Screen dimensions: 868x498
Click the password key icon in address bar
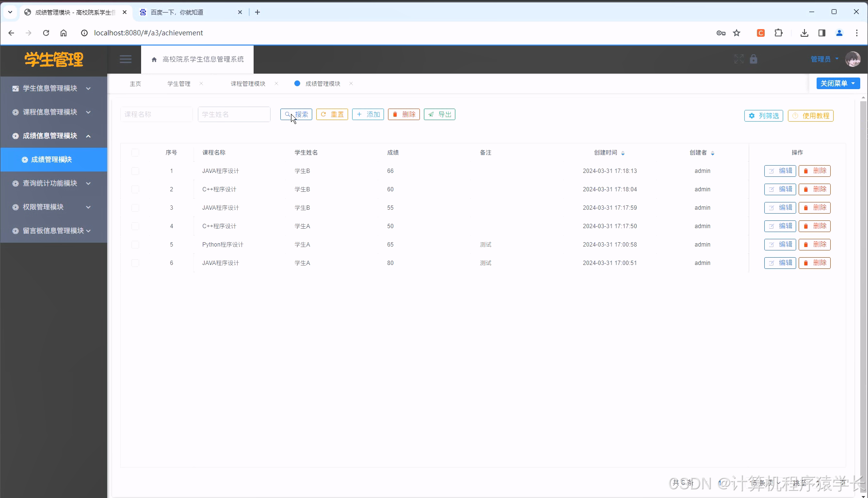tap(721, 33)
